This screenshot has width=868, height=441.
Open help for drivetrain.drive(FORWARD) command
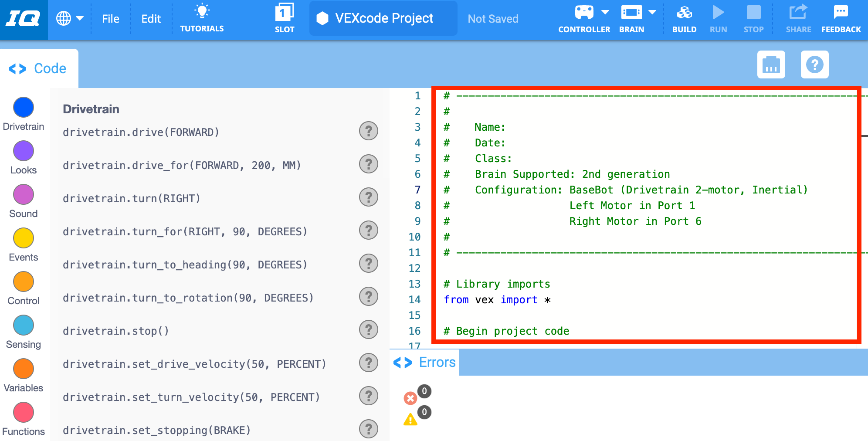coord(368,131)
